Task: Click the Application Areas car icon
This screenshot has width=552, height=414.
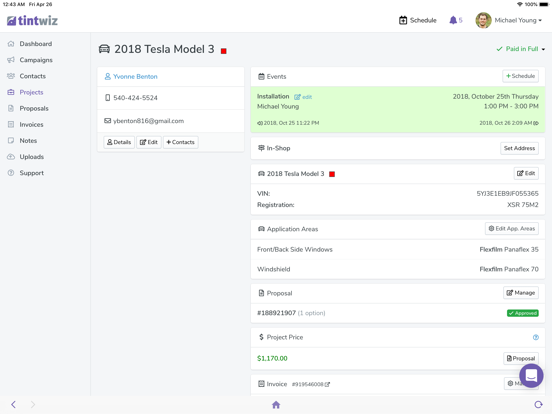Action: click(x=261, y=229)
